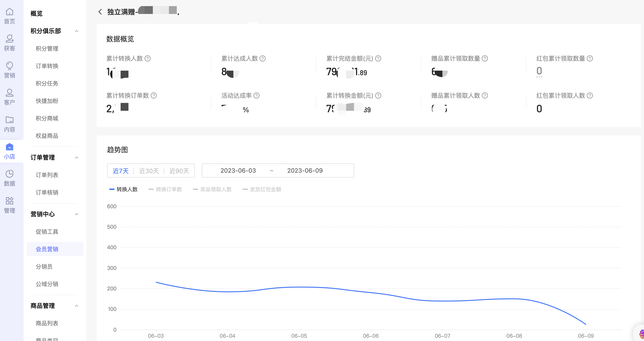Image resolution: width=644 pixels, height=341 pixels.
Task: Open 概览 in the side menu
Action: [x=37, y=14]
